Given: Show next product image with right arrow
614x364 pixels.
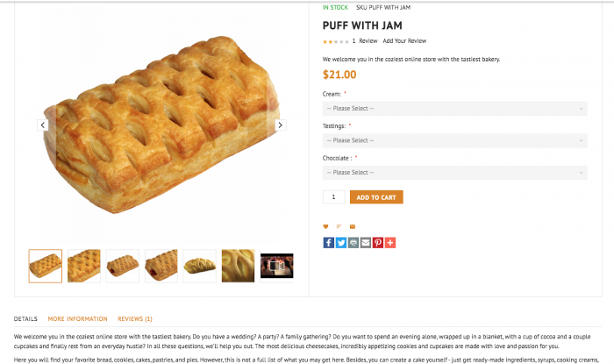Looking at the screenshot, I should click(281, 125).
